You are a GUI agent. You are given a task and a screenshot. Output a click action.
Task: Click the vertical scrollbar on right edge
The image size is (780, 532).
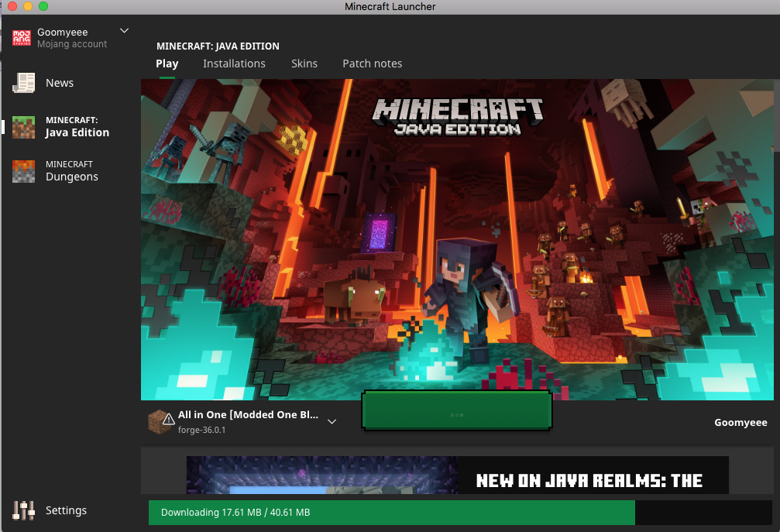[x=775, y=116]
